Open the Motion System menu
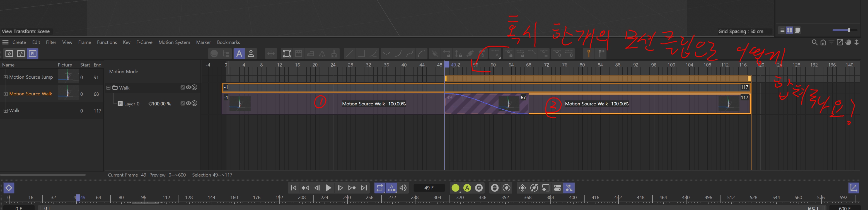The height and width of the screenshot is (210, 868). coord(174,42)
